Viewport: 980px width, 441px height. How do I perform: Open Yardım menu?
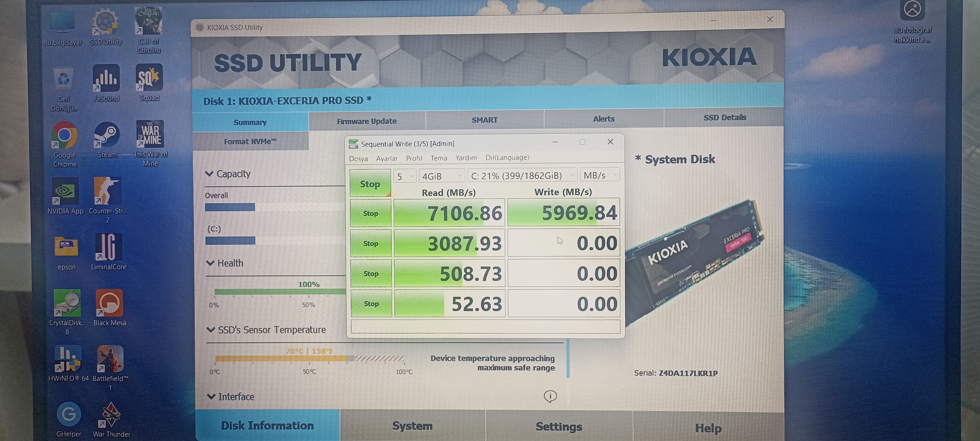[466, 158]
